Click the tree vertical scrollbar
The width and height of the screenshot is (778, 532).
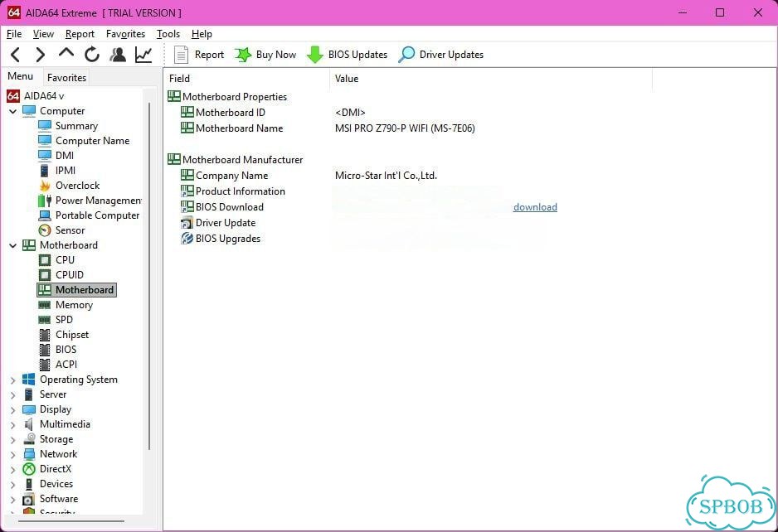148,275
